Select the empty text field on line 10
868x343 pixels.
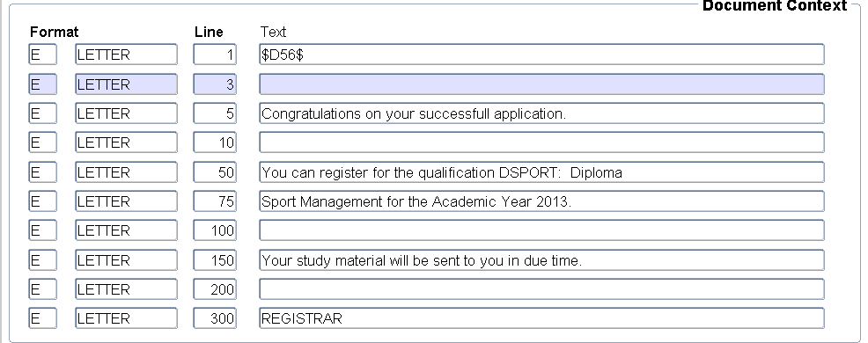click(541, 142)
